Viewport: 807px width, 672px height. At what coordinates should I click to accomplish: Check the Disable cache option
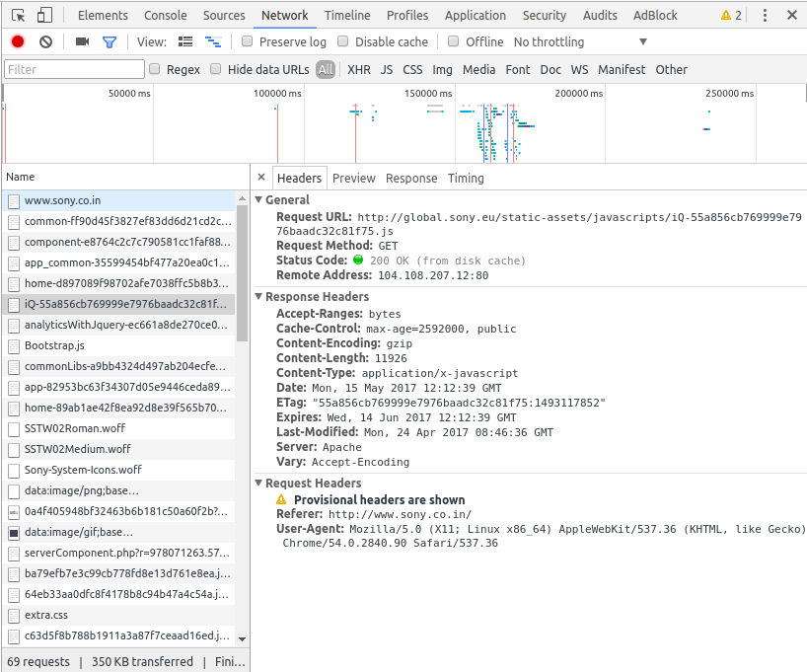(342, 41)
